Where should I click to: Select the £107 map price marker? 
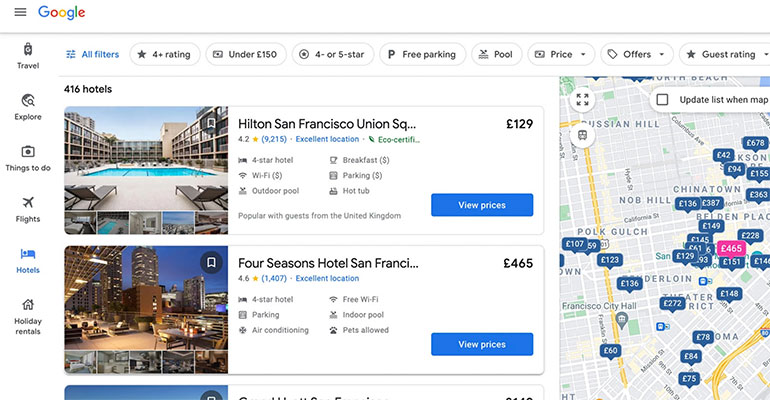coord(575,244)
